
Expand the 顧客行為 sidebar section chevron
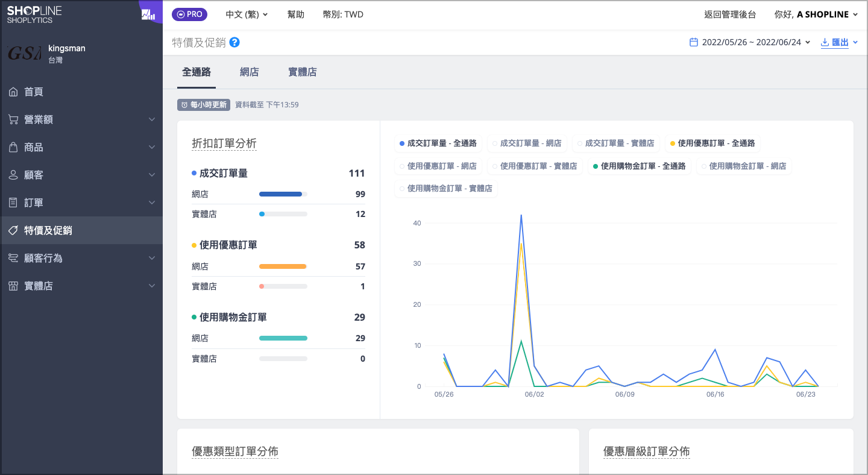152,258
